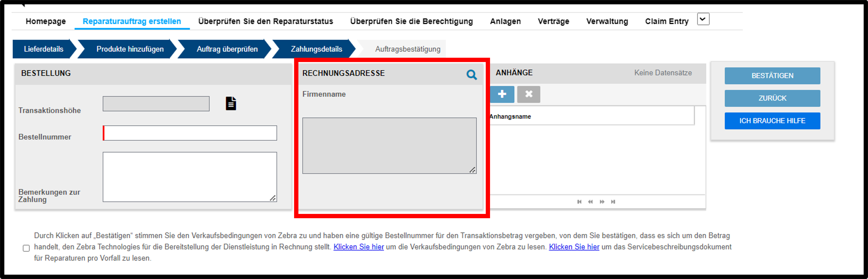
Task: Remove attachment using the X icon
Action: click(529, 94)
